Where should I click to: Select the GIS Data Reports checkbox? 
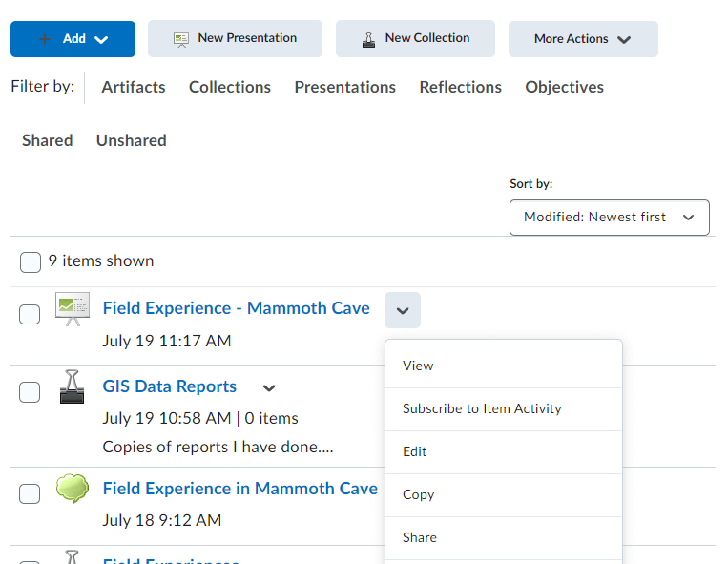point(31,391)
